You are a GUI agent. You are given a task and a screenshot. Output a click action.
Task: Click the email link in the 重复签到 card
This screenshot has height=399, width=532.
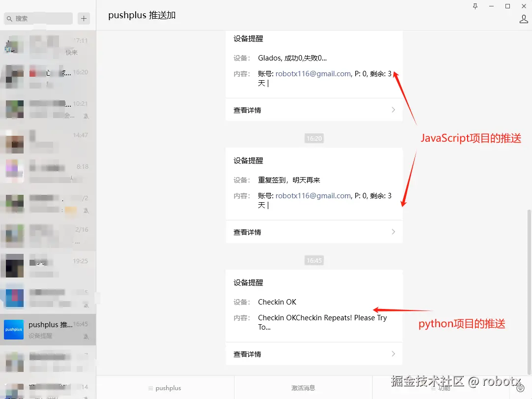point(313,196)
